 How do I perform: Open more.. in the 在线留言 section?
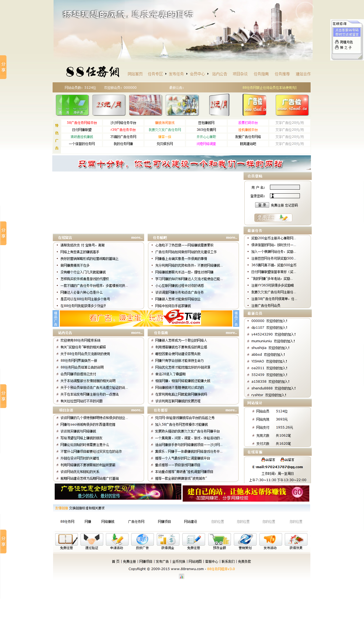(137, 238)
